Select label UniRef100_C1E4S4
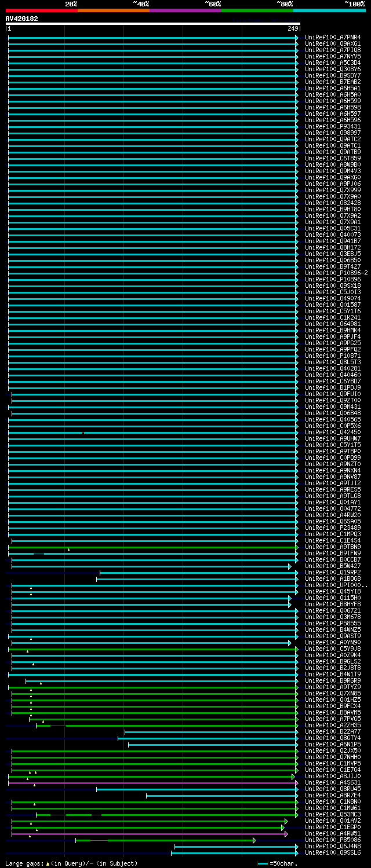 click(333, 540)
